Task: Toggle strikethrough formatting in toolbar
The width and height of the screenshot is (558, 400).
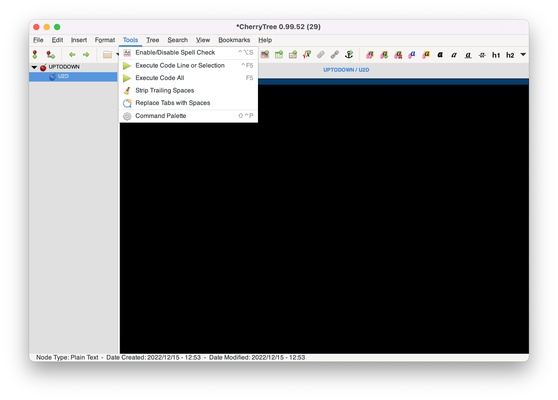Action: tap(482, 55)
